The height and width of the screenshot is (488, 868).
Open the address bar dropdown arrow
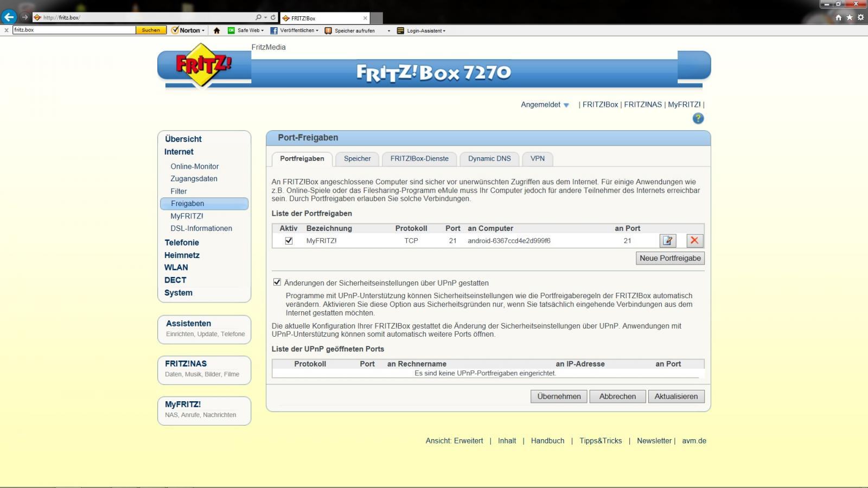(265, 17)
